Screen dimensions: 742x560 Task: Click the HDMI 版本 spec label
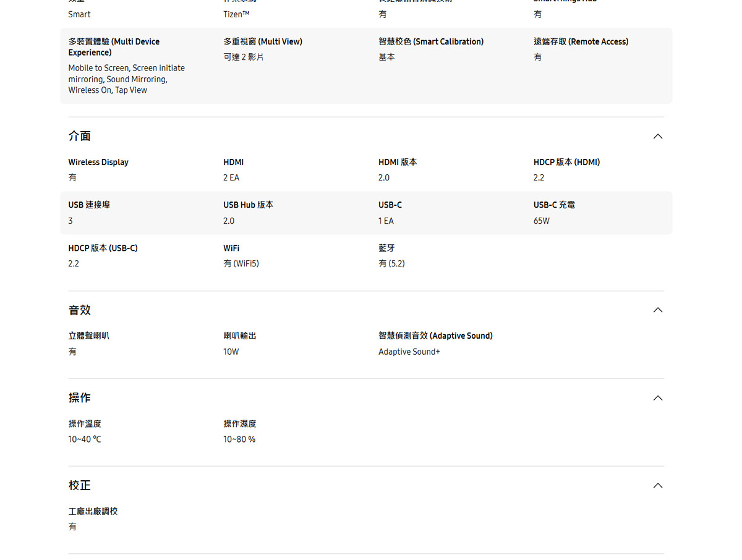point(398,162)
